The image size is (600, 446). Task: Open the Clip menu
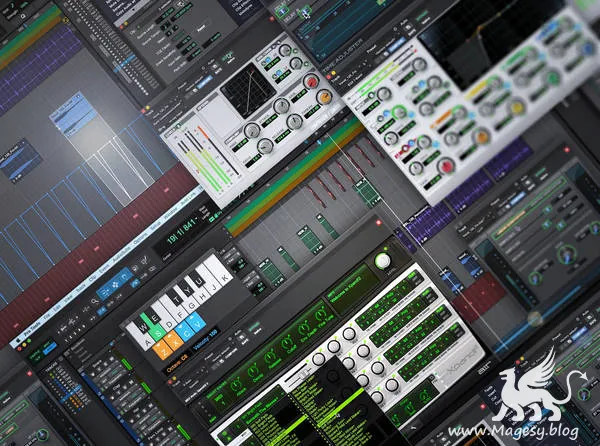click(x=92, y=280)
